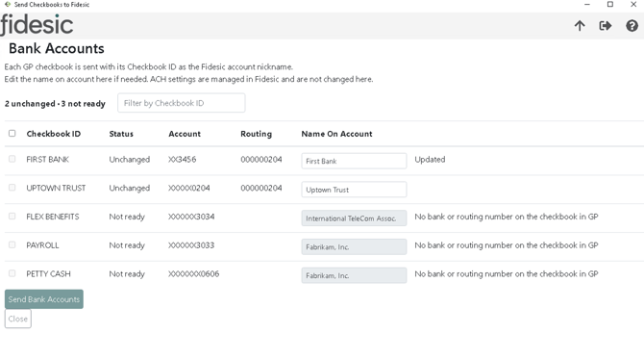Click the Fabrikam, Inc. field in PETTY CASH row
Screen dimensions: 644x359
click(x=354, y=275)
